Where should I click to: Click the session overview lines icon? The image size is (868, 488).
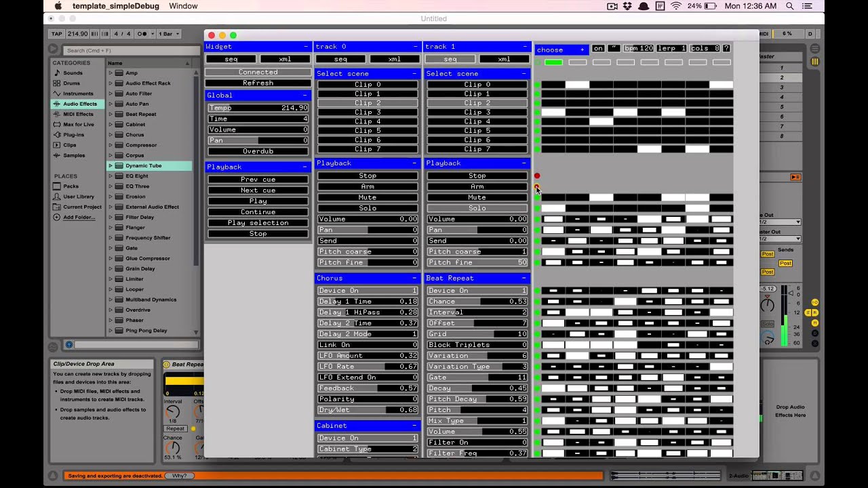(814, 49)
